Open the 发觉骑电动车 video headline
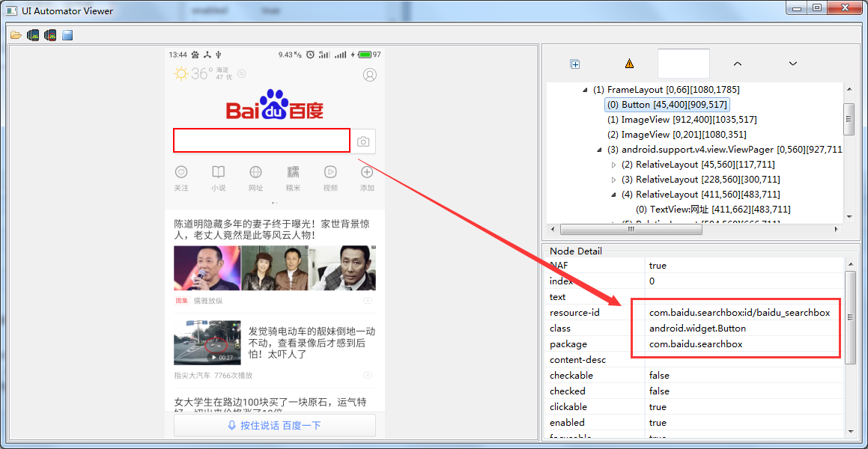The image size is (868, 449). (x=312, y=343)
